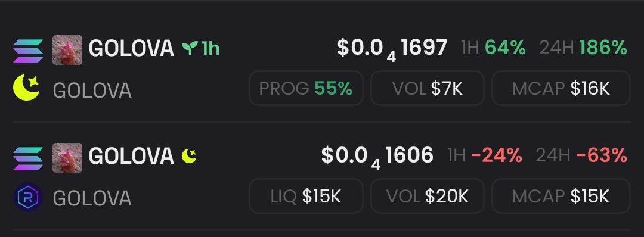This screenshot has width=644, height=237.
Task: Click the green sprout new-token icon
Action: 190,48
